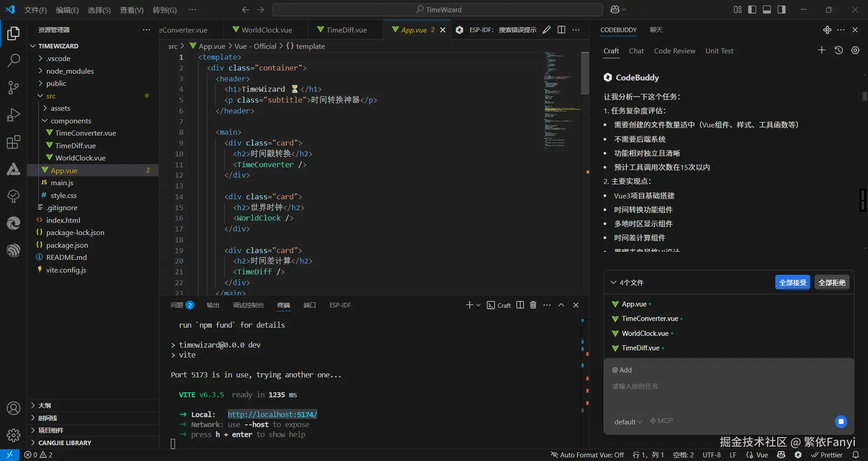Open the 文件(F) menu
The height and width of the screenshot is (461, 868).
35,9
